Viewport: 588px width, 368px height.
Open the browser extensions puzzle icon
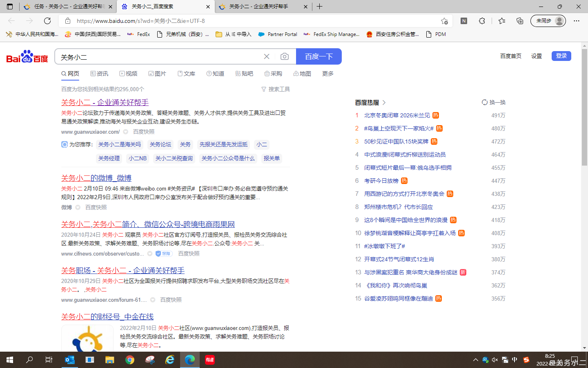pos(482,21)
